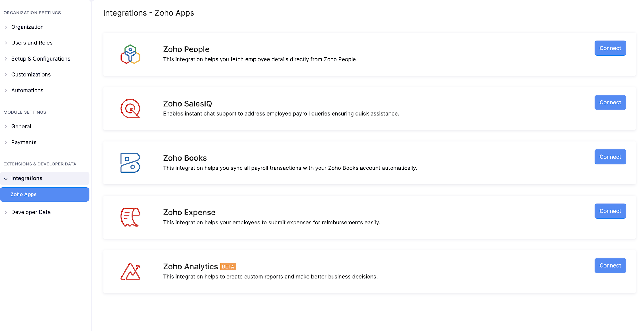
Task: Expand the Customizations section
Action: tap(31, 74)
